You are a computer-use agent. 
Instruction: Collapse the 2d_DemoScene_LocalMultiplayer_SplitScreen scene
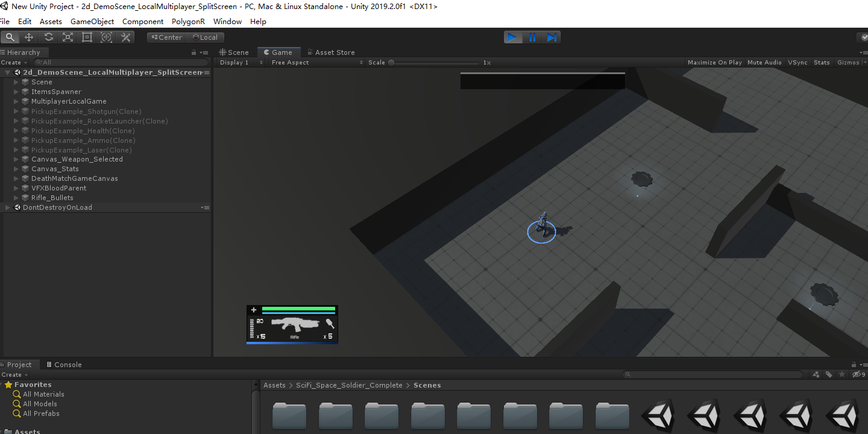(7, 72)
